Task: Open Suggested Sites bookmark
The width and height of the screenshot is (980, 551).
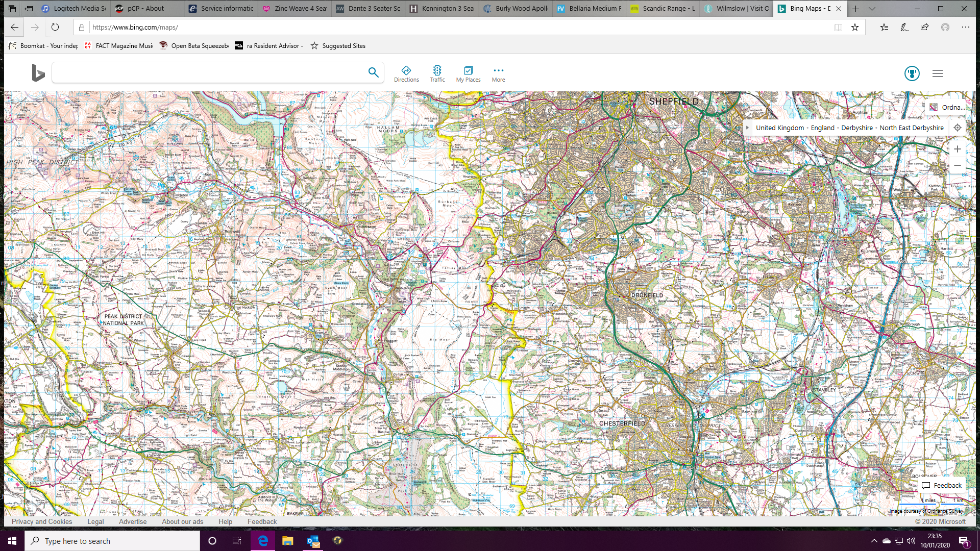Action: (338, 46)
